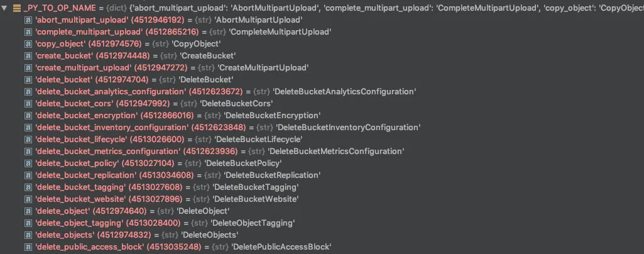The height and width of the screenshot is (254, 644).
Task: Collapse the _PY_TO_OP_NAME dict node
Action: tap(4, 8)
